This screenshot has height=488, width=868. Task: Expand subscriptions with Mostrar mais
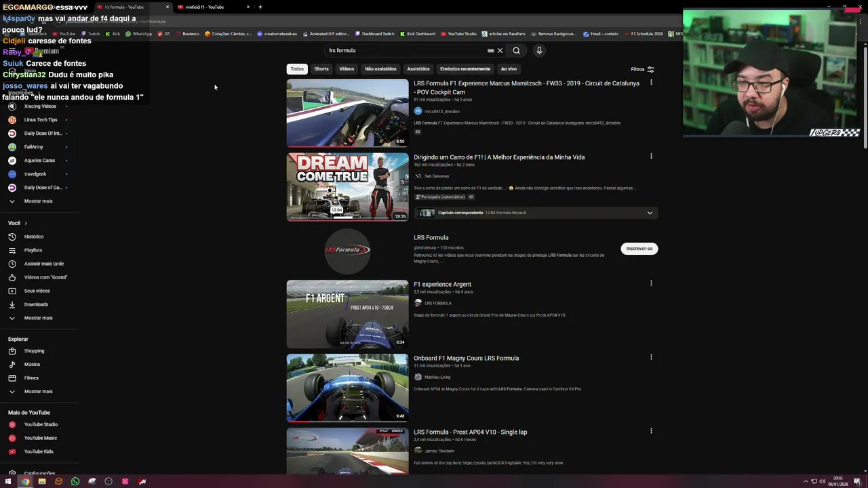click(38, 201)
